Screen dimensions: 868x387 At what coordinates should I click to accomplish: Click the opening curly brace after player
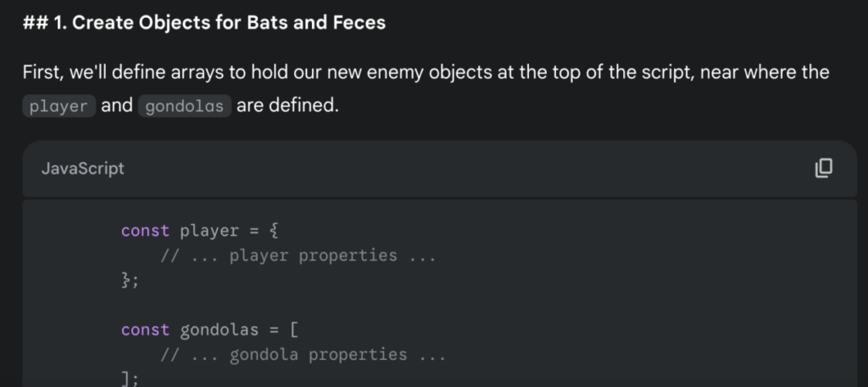[274, 231]
